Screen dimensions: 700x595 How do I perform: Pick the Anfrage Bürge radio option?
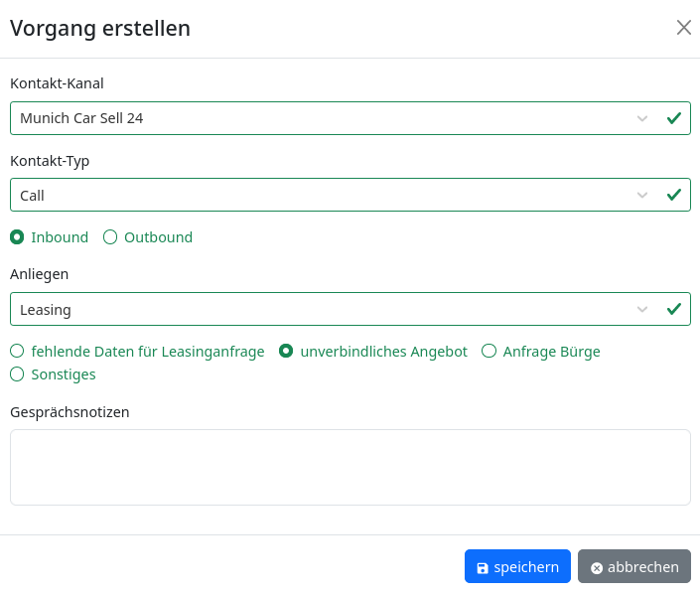click(x=489, y=352)
